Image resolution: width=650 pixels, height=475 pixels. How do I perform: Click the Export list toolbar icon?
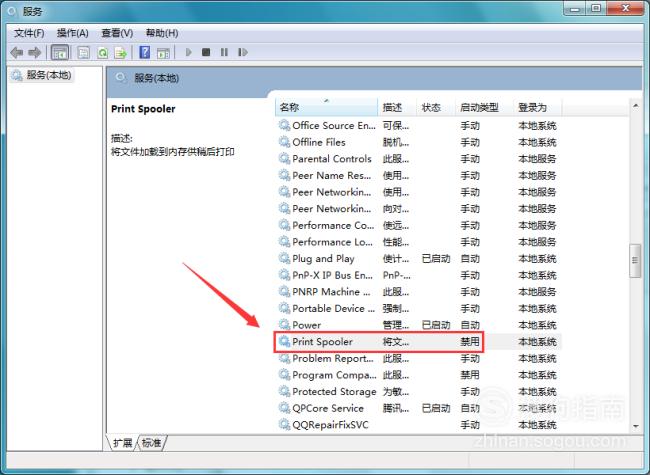(x=121, y=53)
